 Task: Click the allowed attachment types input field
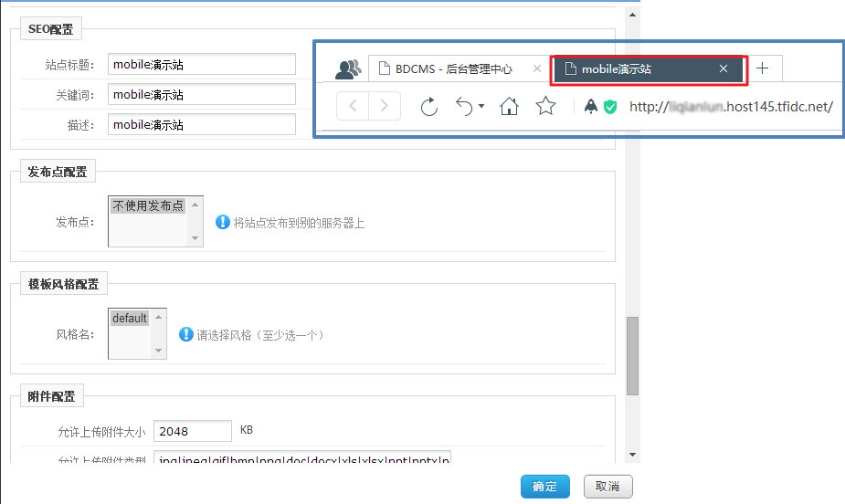pos(302,457)
